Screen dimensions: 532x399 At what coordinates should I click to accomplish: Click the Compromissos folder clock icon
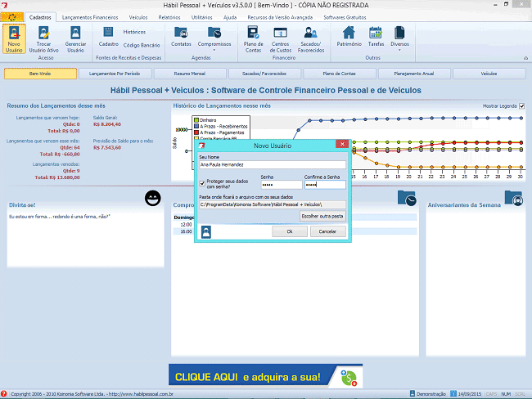(x=407, y=198)
